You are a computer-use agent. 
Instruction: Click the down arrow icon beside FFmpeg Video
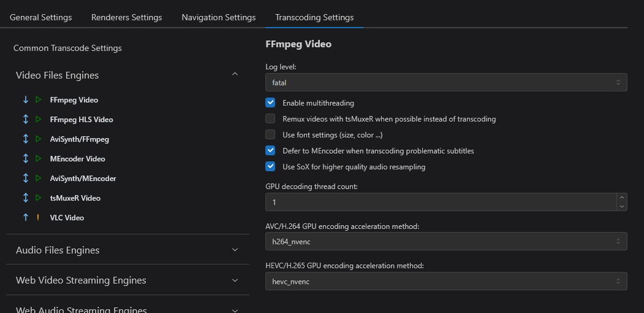pos(26,99)
